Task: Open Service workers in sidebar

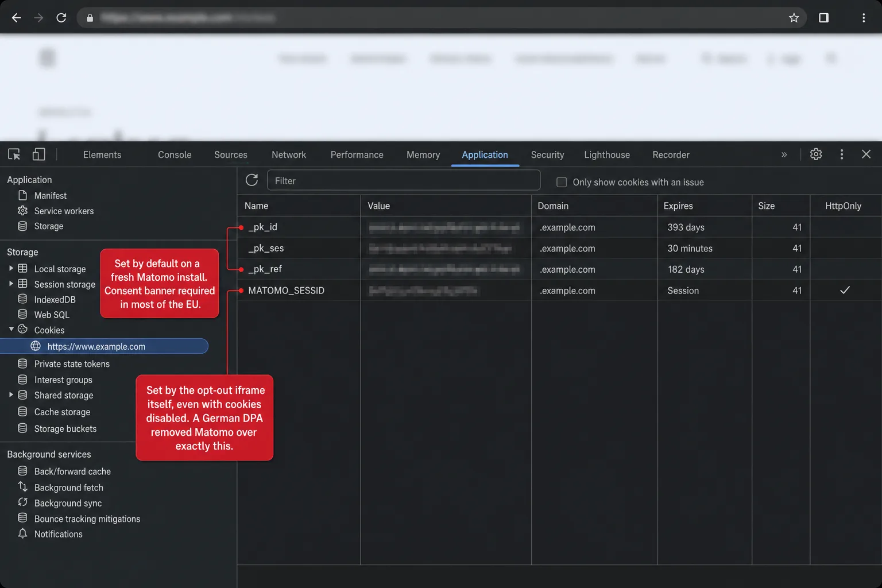Action: pos(64,211)
